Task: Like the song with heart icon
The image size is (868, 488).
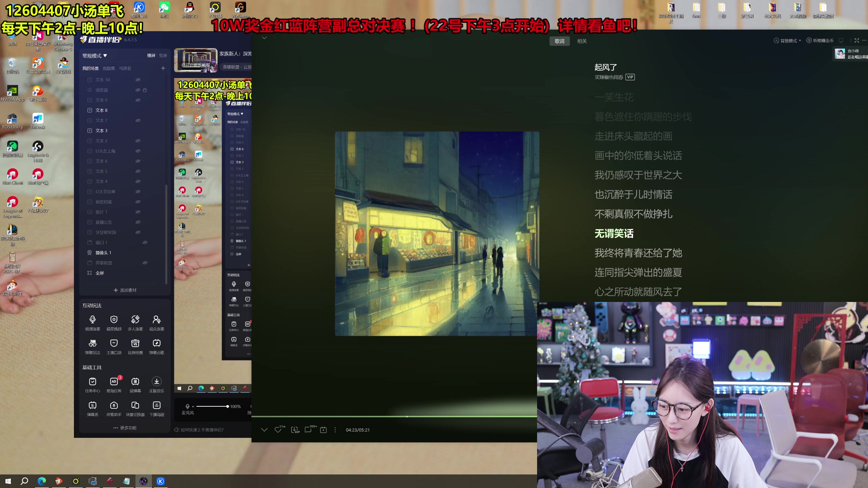Action: click(x=278, y=429)
